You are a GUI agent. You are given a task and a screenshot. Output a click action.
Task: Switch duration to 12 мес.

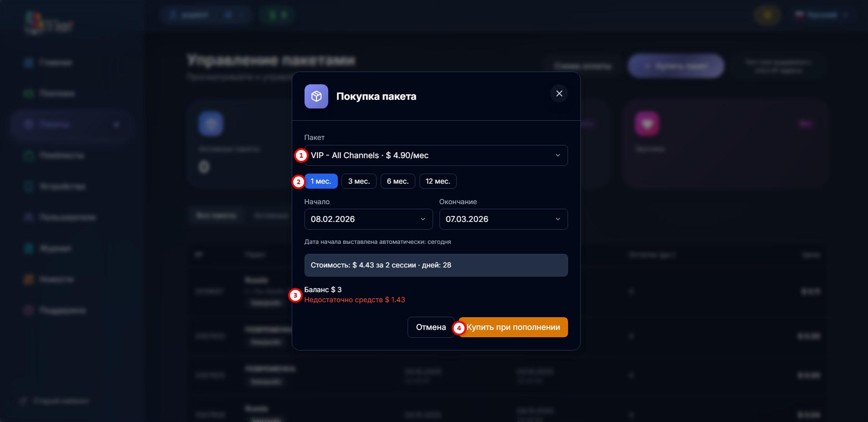click(x=438, y=181)
